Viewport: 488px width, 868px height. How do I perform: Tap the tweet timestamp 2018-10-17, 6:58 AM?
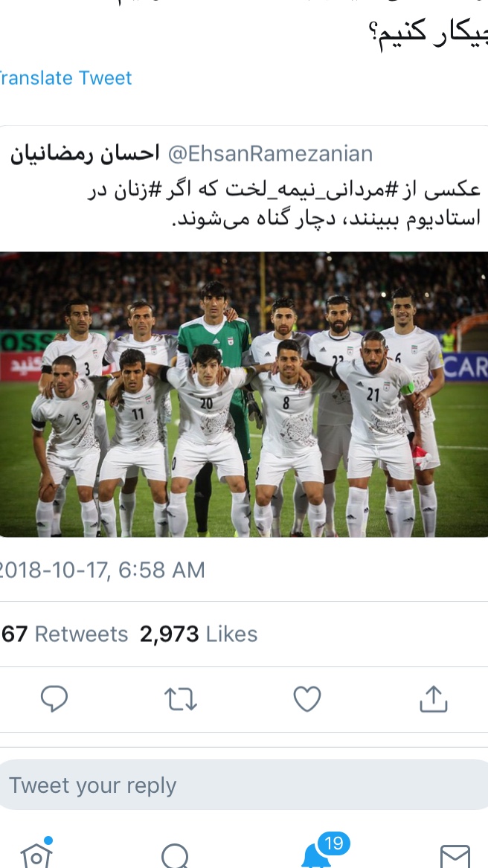click(x=102, y=570)
